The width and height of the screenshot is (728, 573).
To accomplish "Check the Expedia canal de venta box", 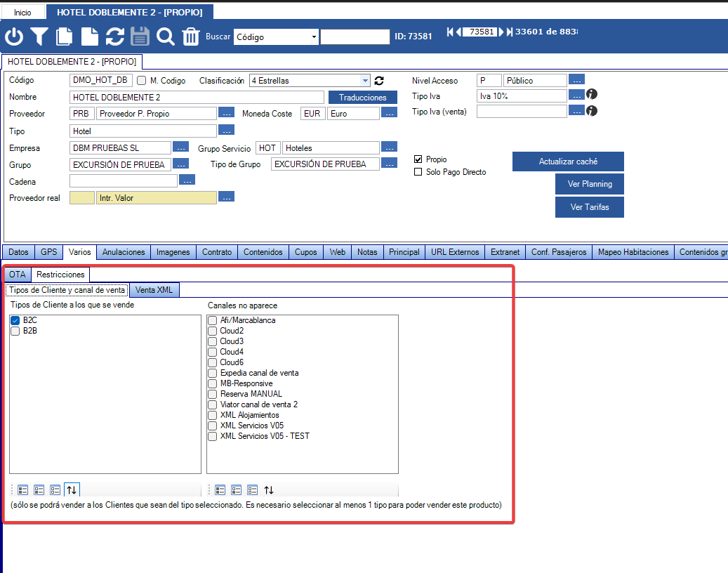I will click(x=213, y=373).
